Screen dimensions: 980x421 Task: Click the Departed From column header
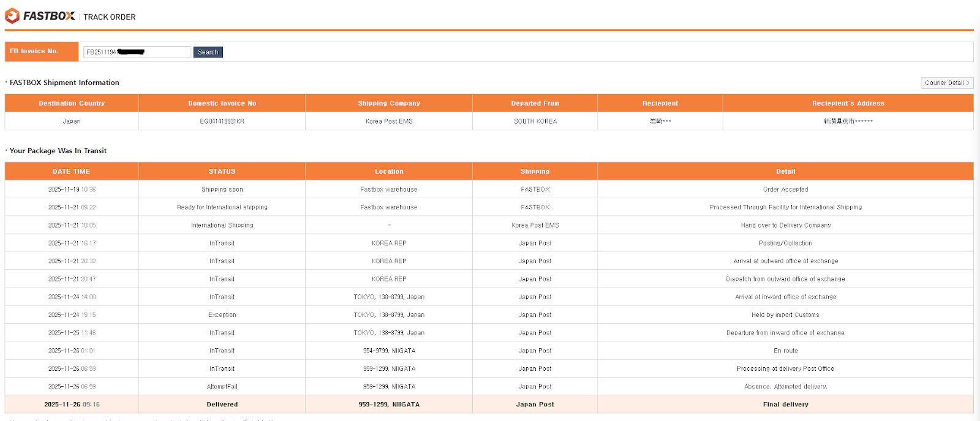pyautogui.click(x=535, y=103)
